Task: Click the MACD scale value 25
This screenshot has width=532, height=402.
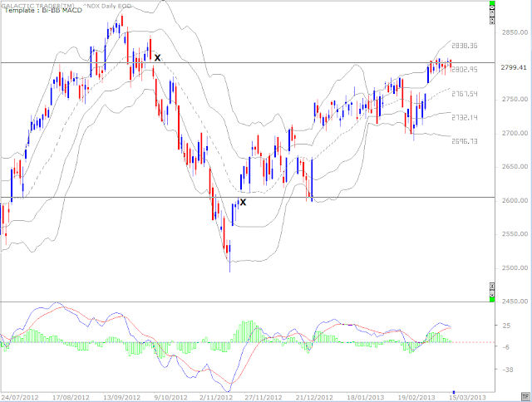Action: click(506, 326)
